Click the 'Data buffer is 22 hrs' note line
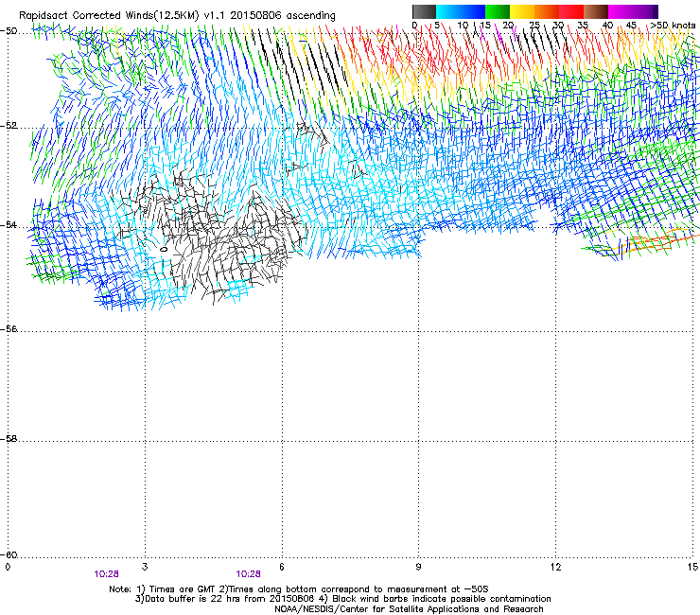Viewport: 700px width, 615px height. point(342,599)
